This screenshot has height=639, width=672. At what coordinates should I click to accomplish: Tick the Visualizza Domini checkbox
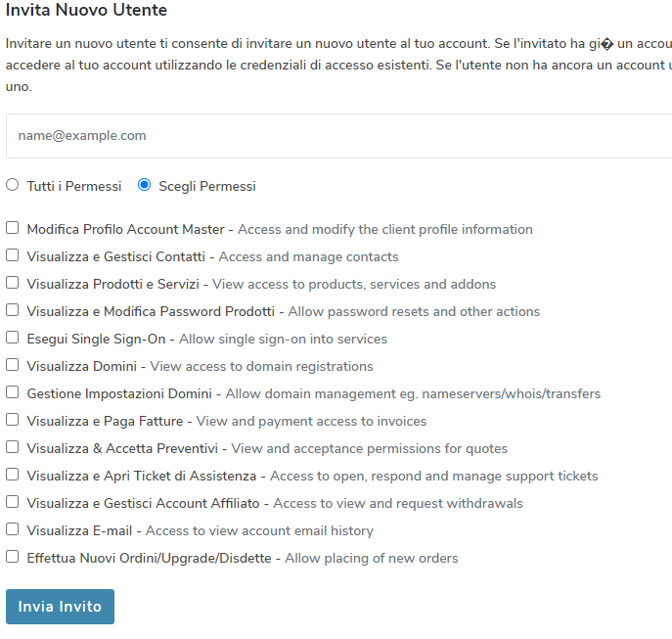pyautogui.click(x=13, y=365)
